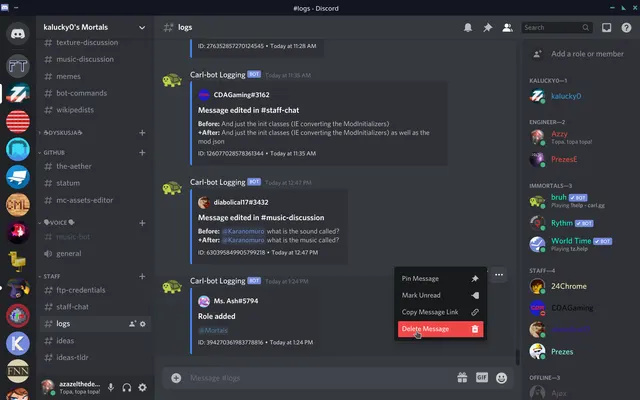Click Add a role or member

[x=580, y=54]
